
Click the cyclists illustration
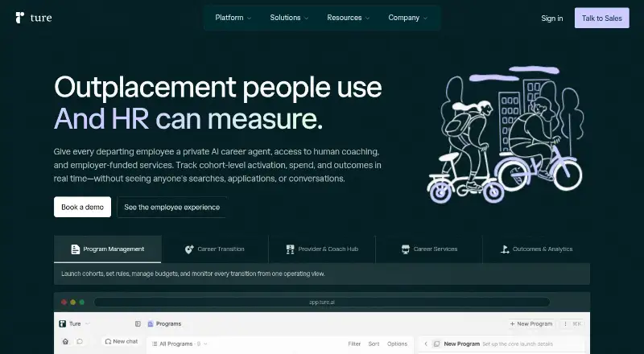click(505, 134)
